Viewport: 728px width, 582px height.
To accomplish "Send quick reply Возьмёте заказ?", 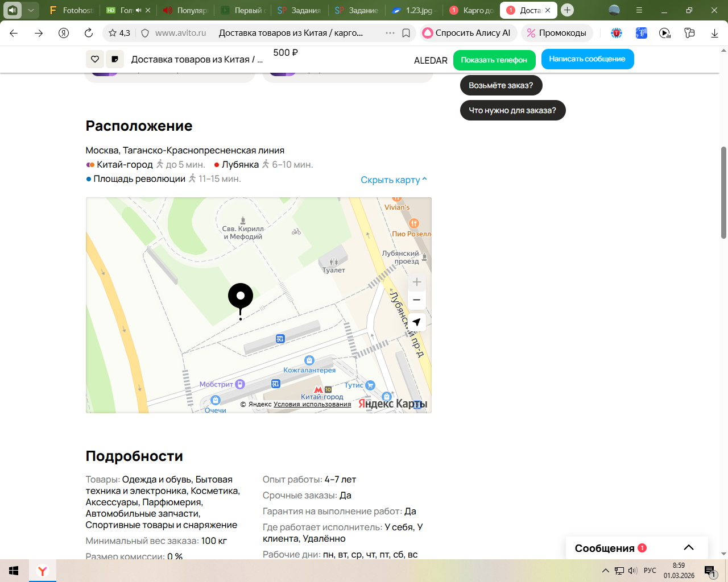I will point(501,85).
